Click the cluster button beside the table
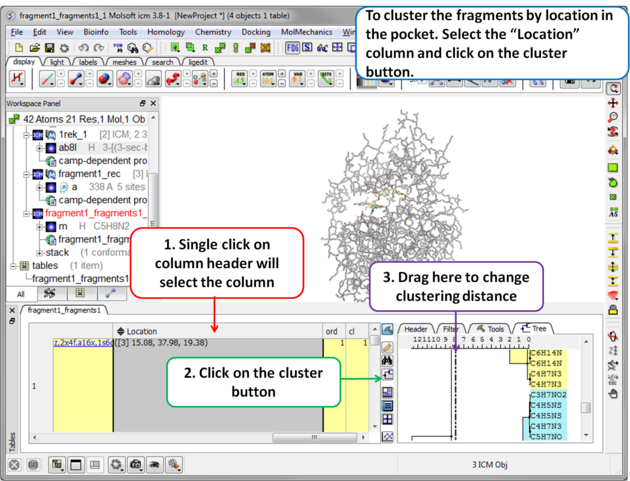 pyautogui.click(x=387, y=376)
